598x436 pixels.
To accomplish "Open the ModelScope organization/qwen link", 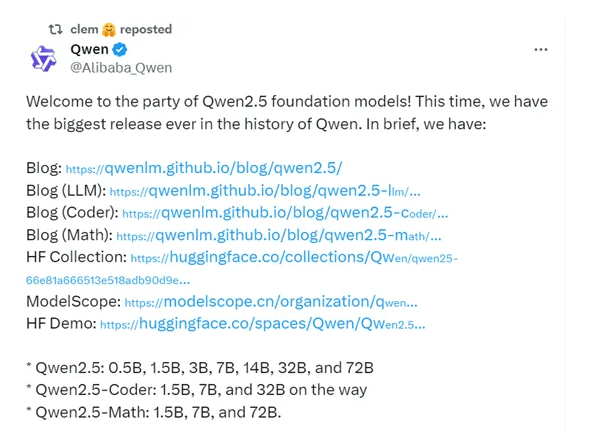I will point(271,302).
